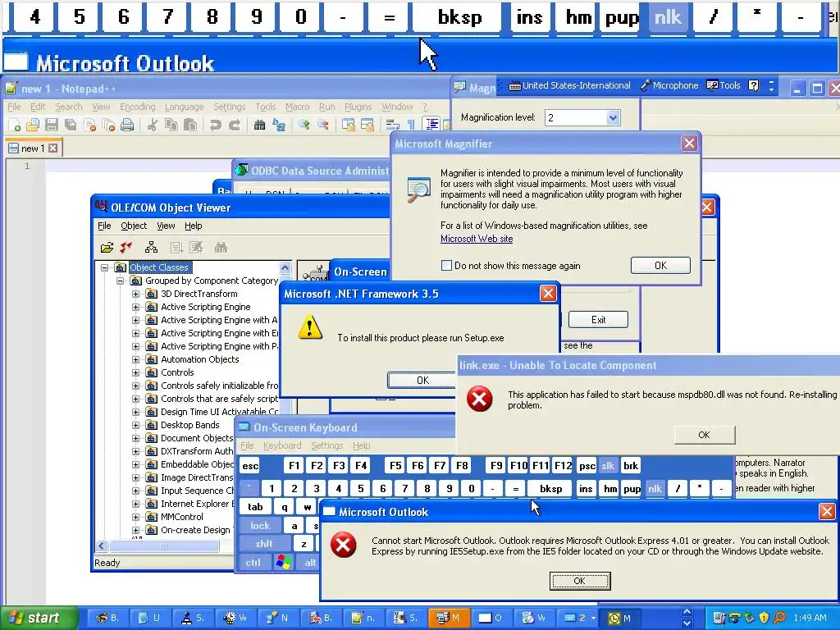This screenshot has width=840, height=630.
Task: Open the Plugins menu in Notepad++
Action: (358, 107)
